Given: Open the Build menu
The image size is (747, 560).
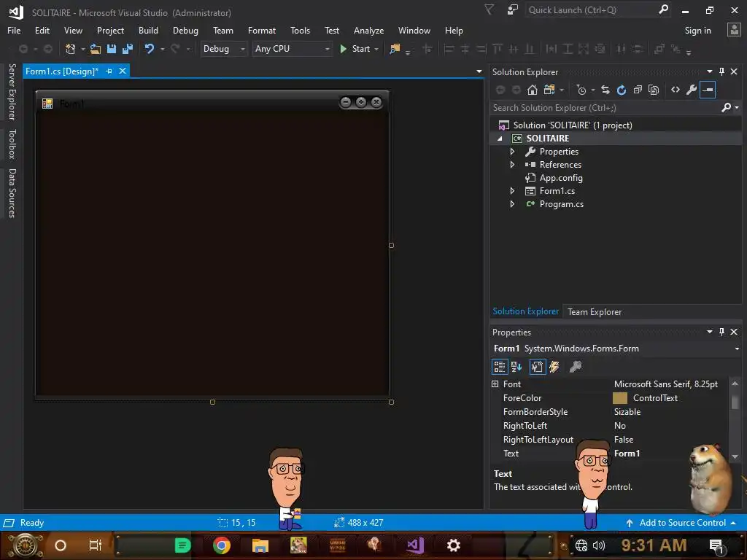Looking at the screenshot, I should coord(148,31).
